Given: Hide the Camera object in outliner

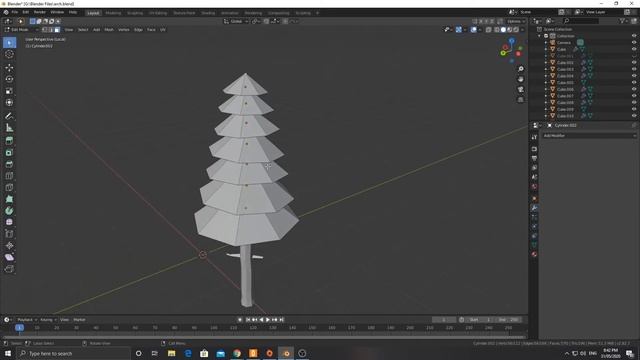Looking at the screenshot, I should [634, 42].
